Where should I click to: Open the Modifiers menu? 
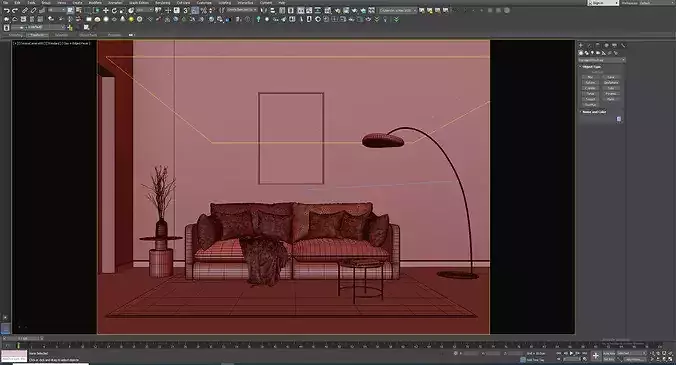click(x=95, y=3)
